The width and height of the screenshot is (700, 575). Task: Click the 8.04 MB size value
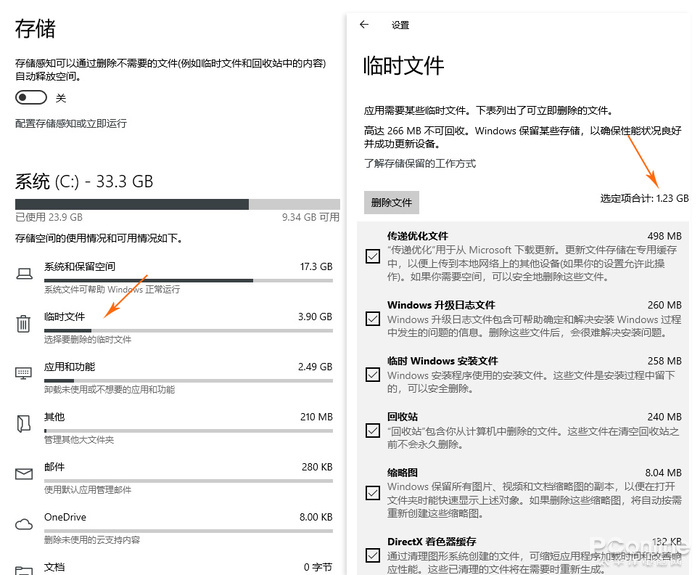click(x=663, y=472)
